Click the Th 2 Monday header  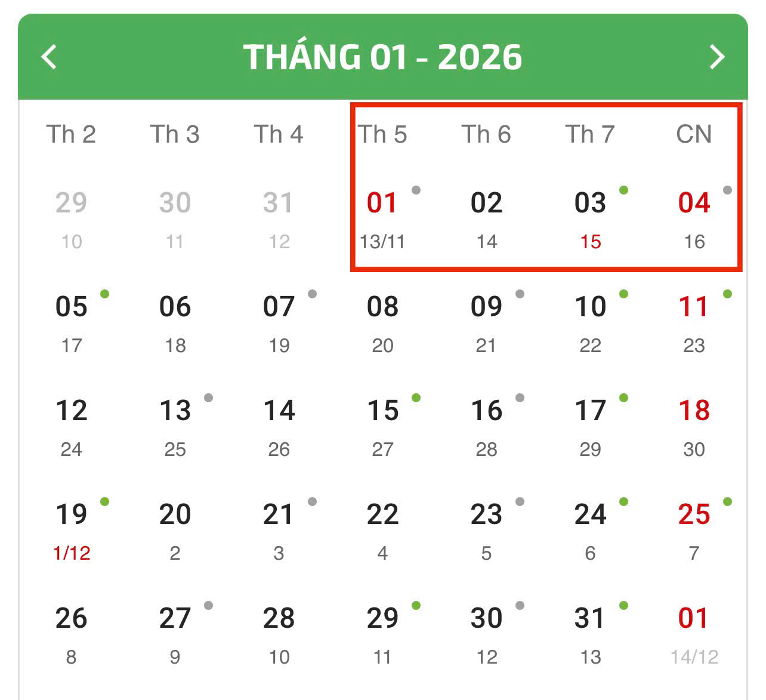(x=72, y=135)
